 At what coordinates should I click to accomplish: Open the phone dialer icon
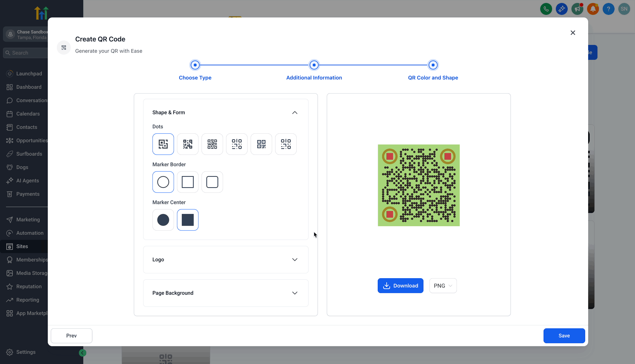coord(546,9)
